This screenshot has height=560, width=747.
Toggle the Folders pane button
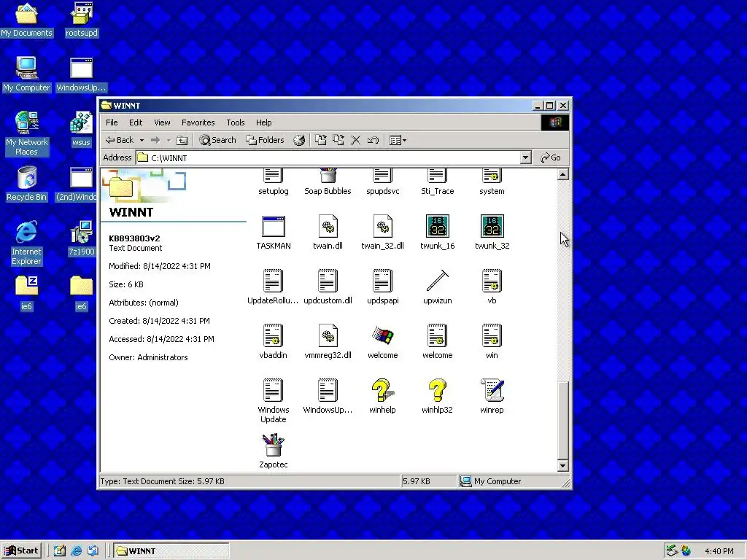(x=265, y=140)
